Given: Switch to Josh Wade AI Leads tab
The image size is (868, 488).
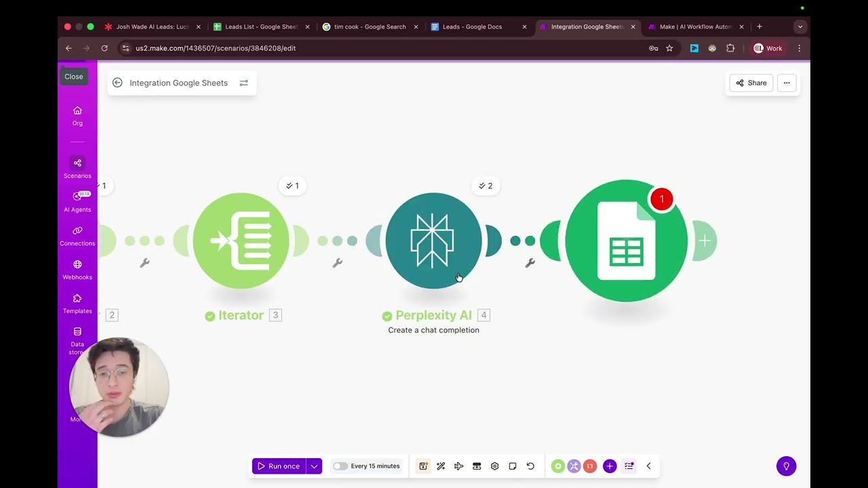Looking at the screenshot, I should pyautogui.click(x=153, y=26).
